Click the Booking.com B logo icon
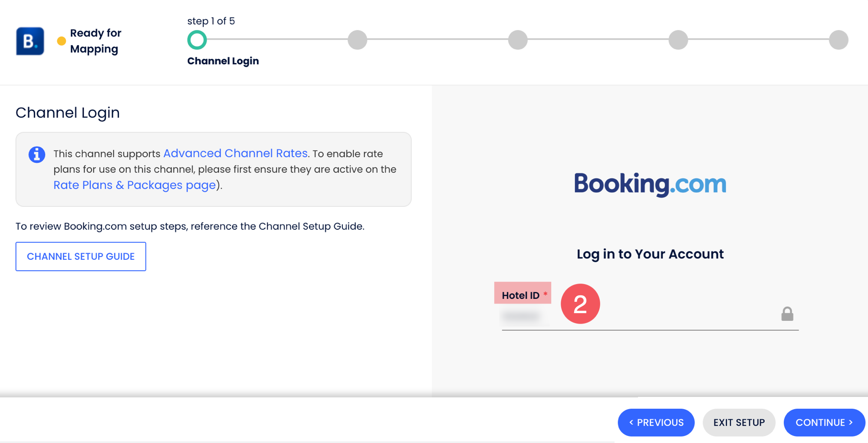The height and width of the screenshot is (443, 868). pos(30,41)
